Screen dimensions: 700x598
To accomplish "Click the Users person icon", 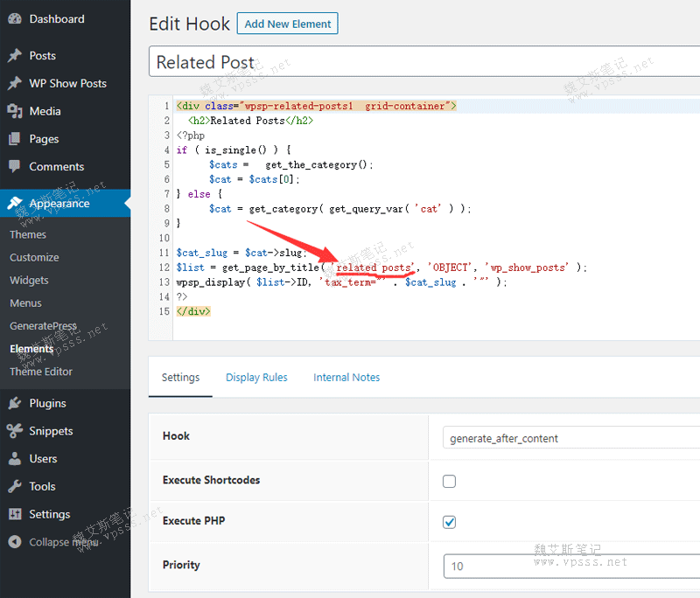I will [x=15, y=458].
